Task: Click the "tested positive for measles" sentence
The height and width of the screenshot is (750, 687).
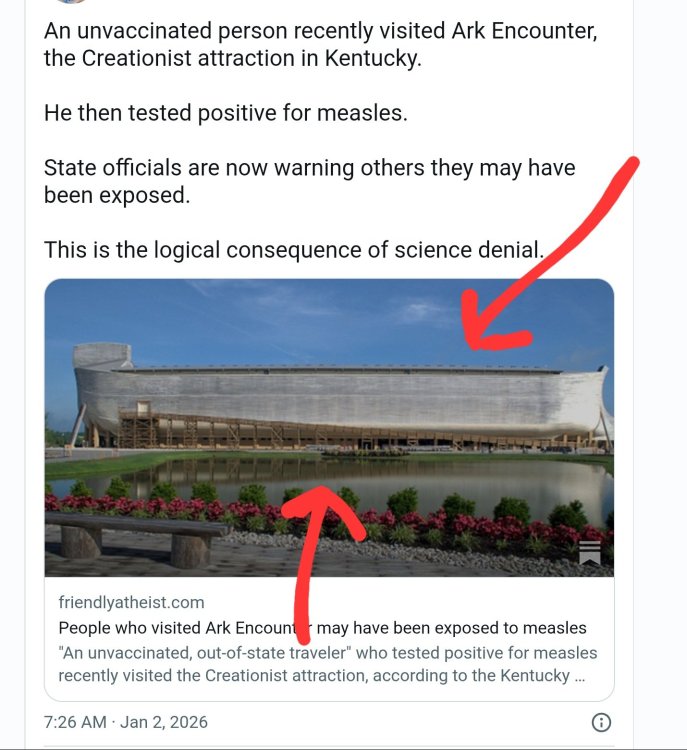Action: pos(226,113)
